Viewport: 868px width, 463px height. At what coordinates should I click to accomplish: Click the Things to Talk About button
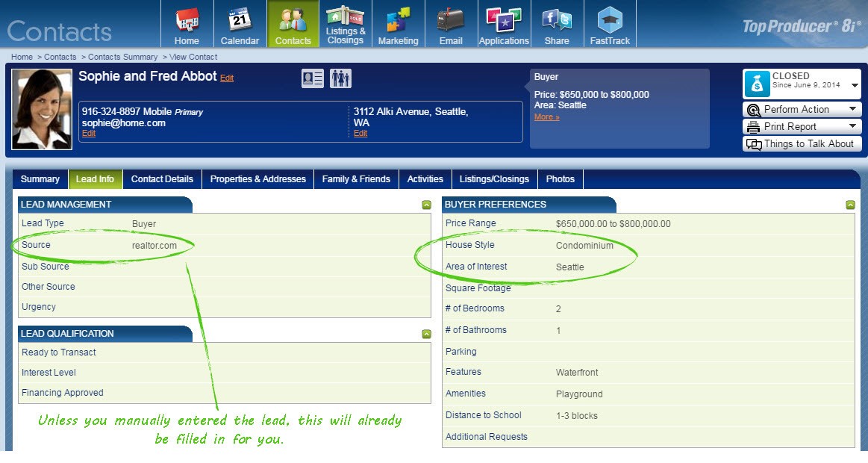(x=801, y=143)
